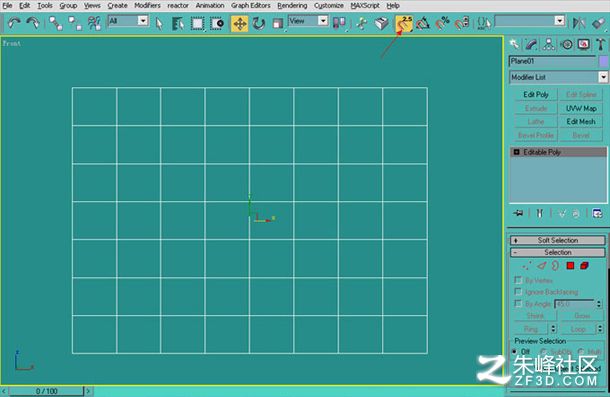Open the Modifier List dropdown
The width and height of the screenshot is (610, 397).
558,77
